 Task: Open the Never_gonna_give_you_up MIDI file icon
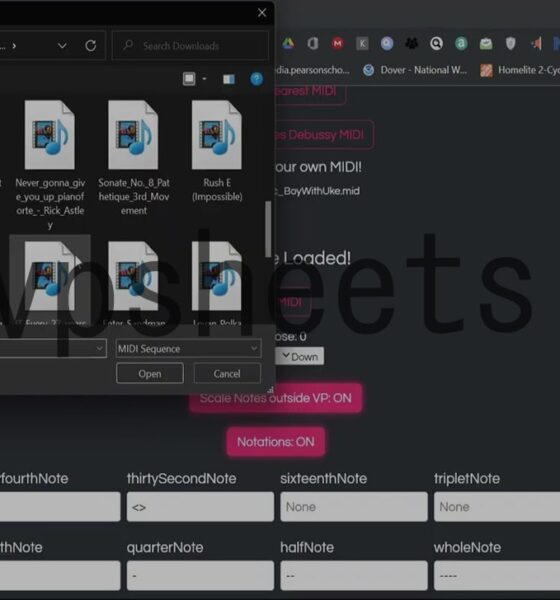coord(50,135)
